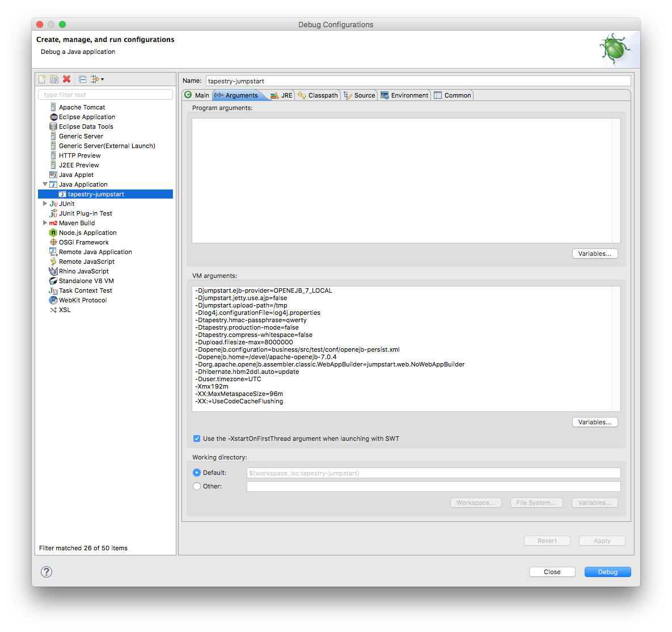
Task: Click the File System... button
Action: (536, 503)
